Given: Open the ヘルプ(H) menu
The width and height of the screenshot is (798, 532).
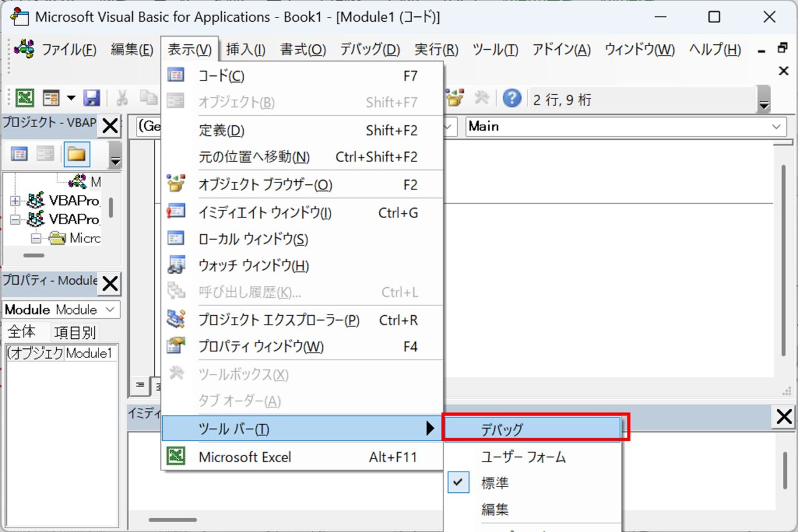Looking at the screenshot, I should (x=715, y=49).
